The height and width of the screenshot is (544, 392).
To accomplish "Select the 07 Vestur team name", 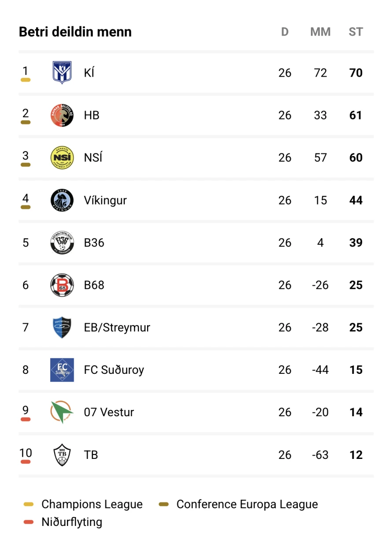I will [x=109, y=412].
